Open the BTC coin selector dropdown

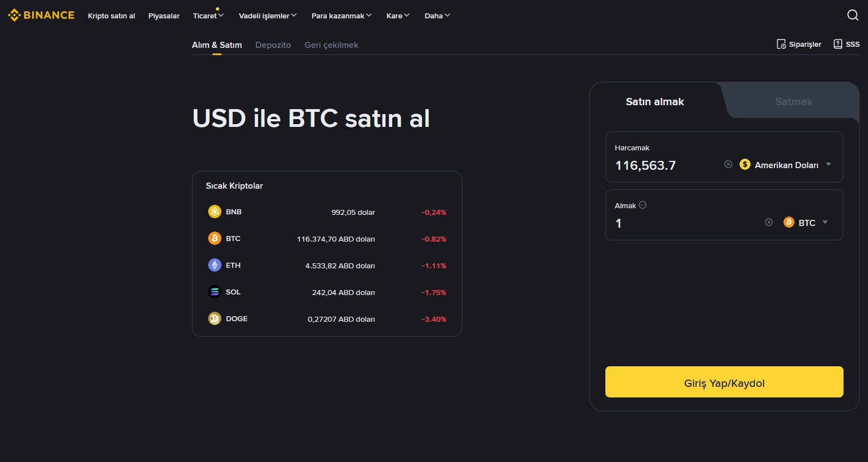pyautogui.click(x=825, y=222)
